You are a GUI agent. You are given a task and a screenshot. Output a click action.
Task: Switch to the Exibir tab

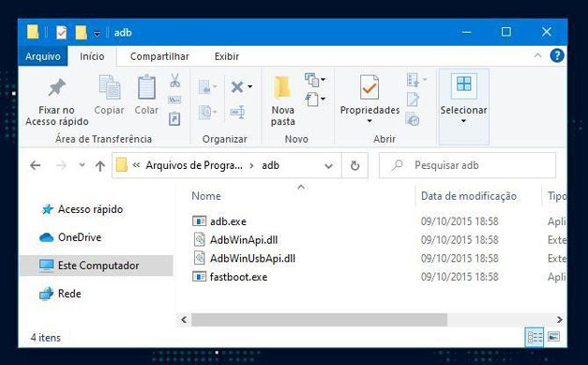227,56
